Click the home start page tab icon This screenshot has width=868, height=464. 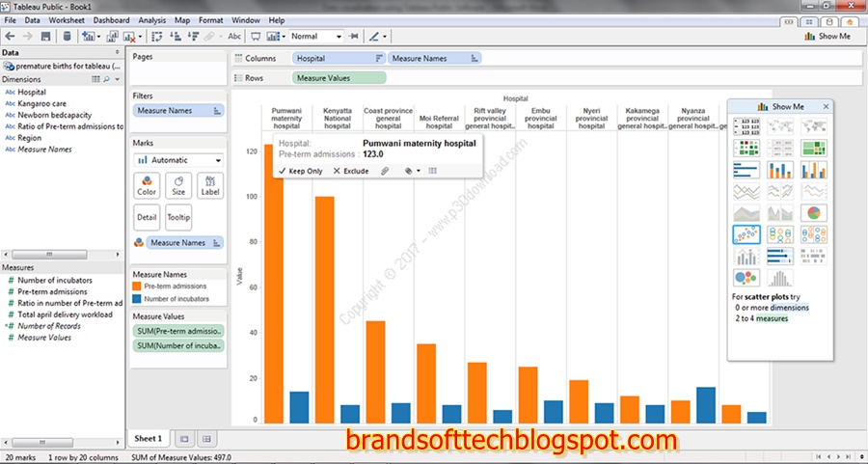click(849, 21)
